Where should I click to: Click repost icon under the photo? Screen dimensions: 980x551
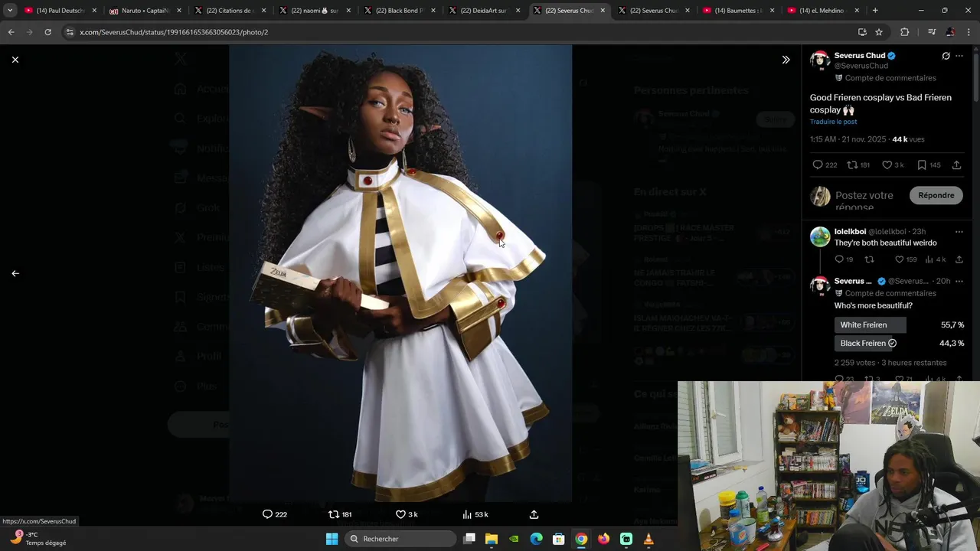pyautogui.click(x=333, y=514)
